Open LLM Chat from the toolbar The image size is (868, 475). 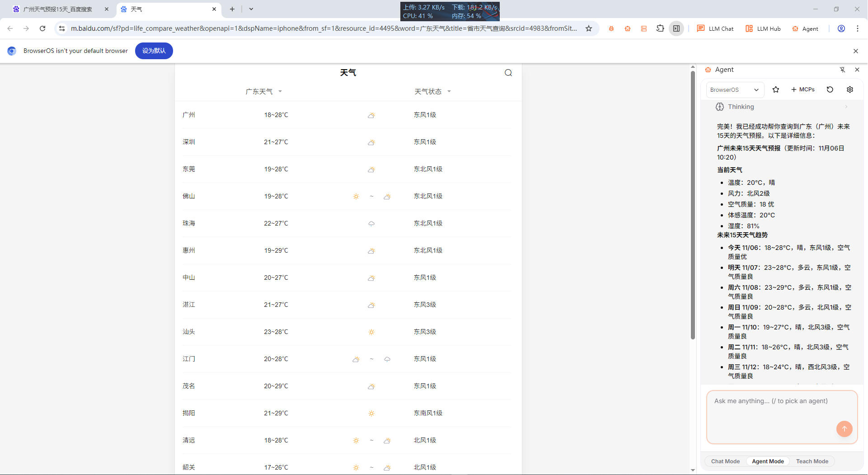pos(715,28)
